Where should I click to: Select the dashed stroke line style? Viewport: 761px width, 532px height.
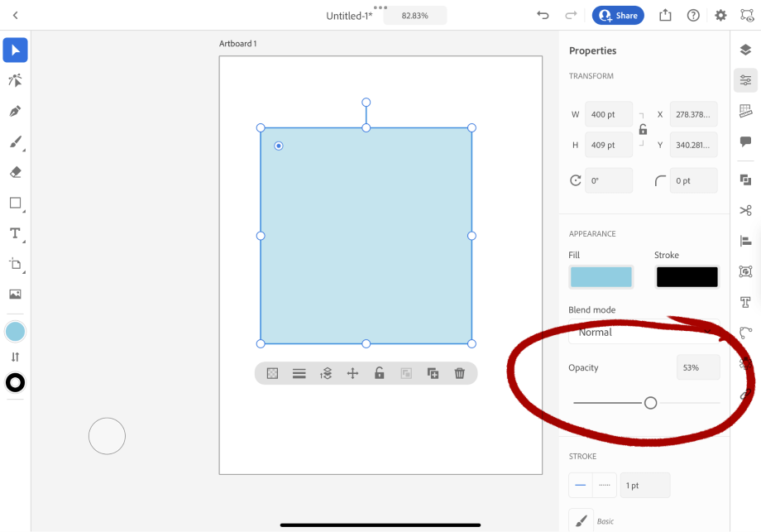(605, 485)
